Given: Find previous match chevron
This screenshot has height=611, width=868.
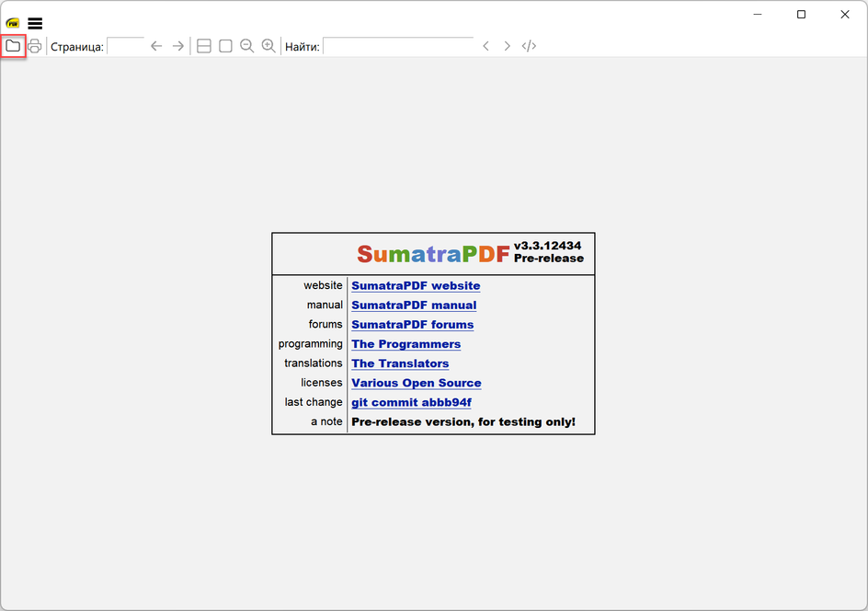Looking at the screenshot, I should tap(485, 46).
